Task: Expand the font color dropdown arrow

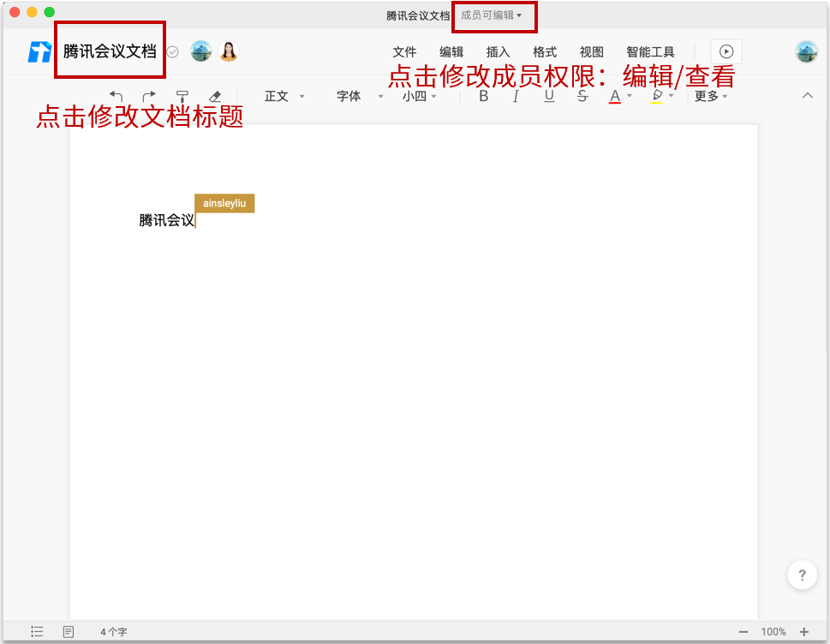Action: click(630, 96)
